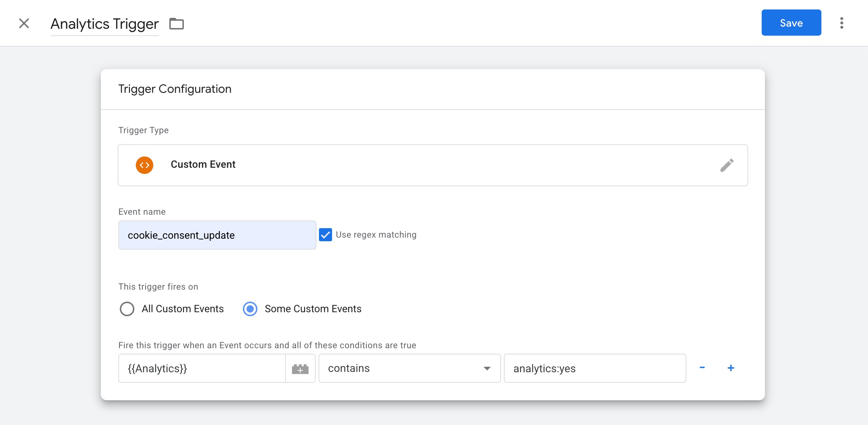Click the dropdown arrow beside contains

tap(487, 368)
